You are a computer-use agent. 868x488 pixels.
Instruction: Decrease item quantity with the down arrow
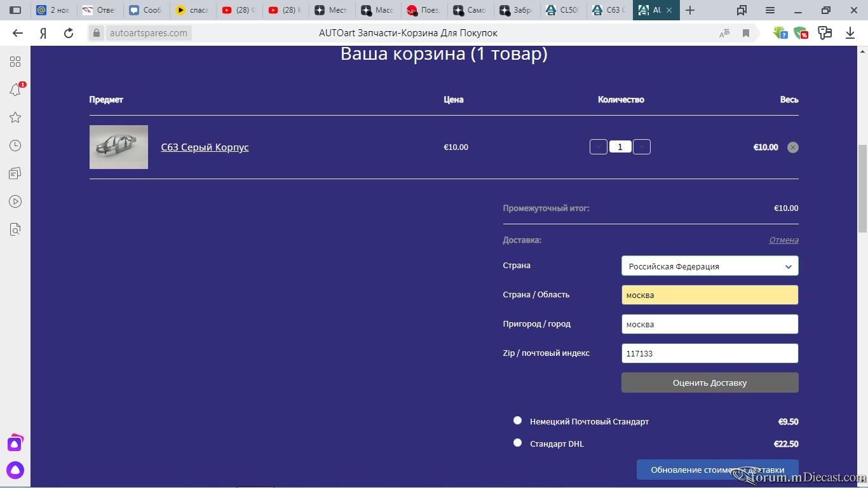click(599, 147)
